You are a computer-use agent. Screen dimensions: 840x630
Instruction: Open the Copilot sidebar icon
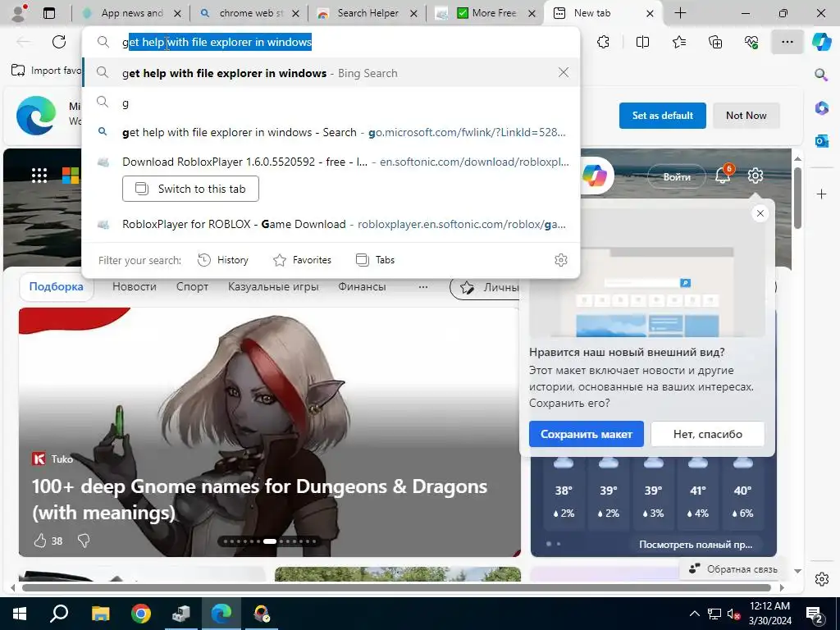(x=821, y=42)
